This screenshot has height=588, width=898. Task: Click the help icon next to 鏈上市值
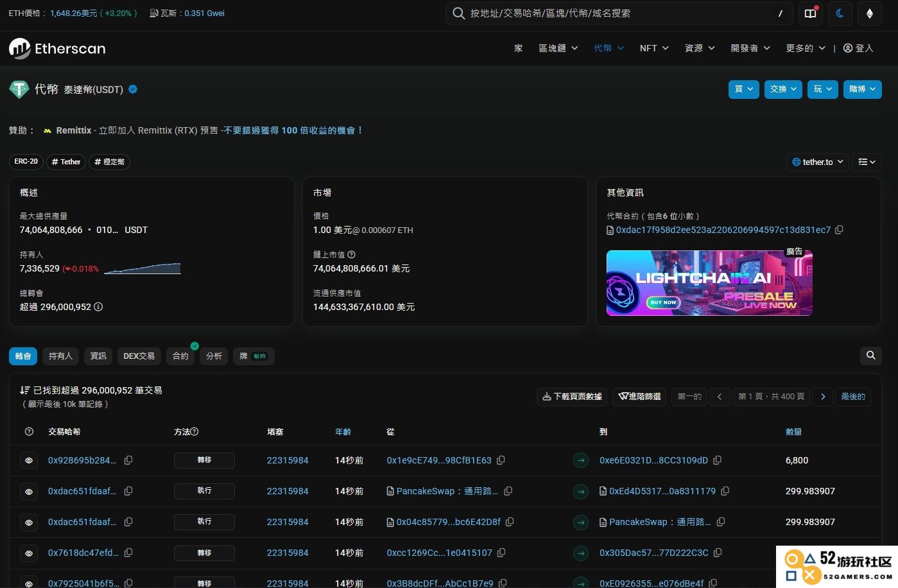[351, 255]
